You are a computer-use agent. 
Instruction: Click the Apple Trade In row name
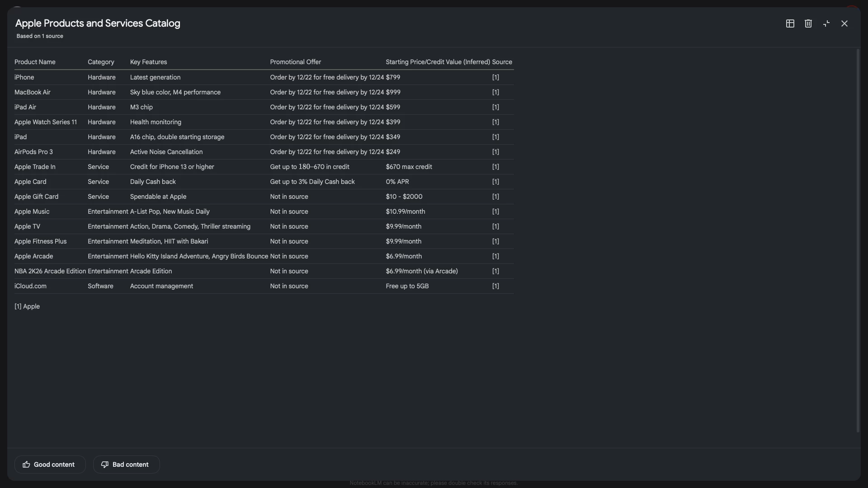coord(35,167)
